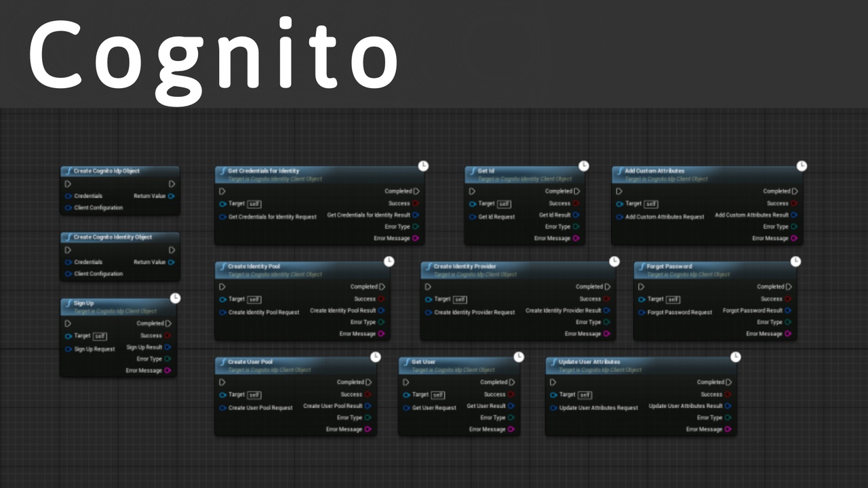This screenshot has width=868, height=488.
Task: Click the Create Identity Provider Request input pin
Action: pyautogui.click(x=428, y=312)
